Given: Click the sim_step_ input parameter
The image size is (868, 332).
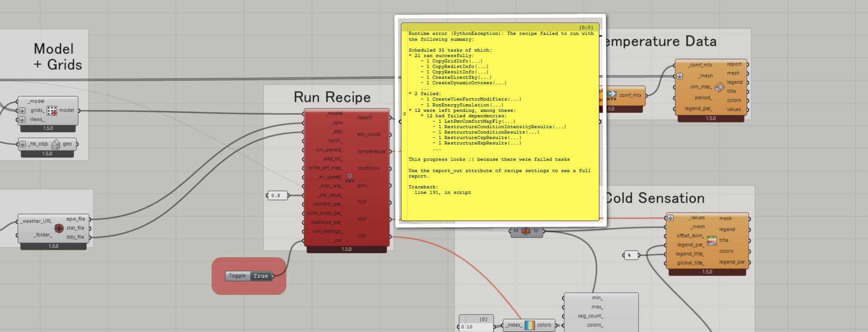Looking at the screenshot, I should [x=701, y=87].
